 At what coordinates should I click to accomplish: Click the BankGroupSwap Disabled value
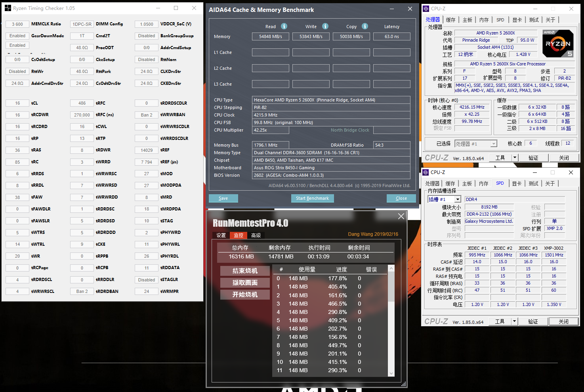coord(147,36)
